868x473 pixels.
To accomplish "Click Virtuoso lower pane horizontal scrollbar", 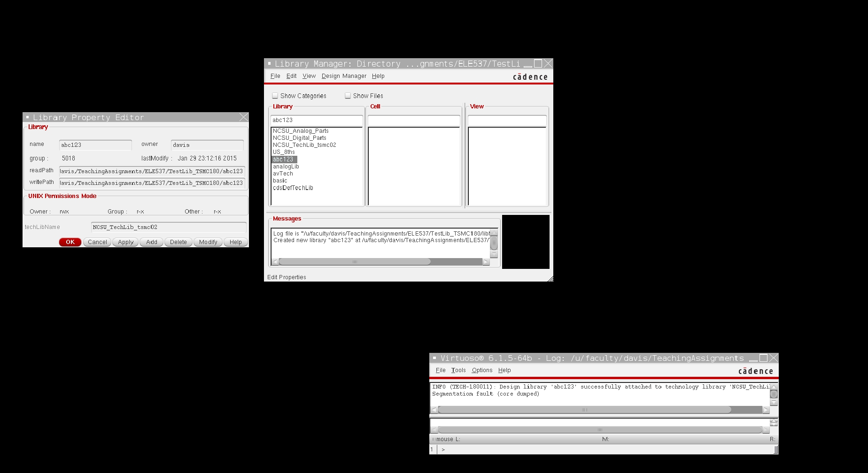I will 600,430.
